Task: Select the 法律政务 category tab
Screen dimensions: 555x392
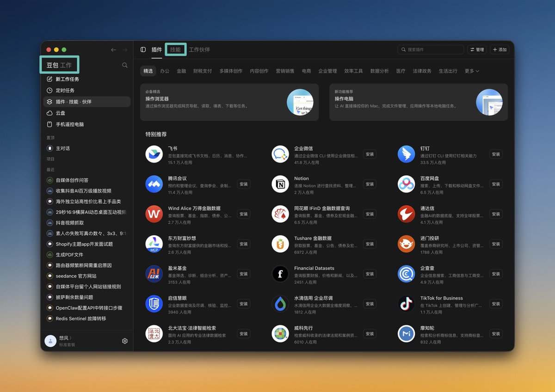Action: (x=422, y=71)
